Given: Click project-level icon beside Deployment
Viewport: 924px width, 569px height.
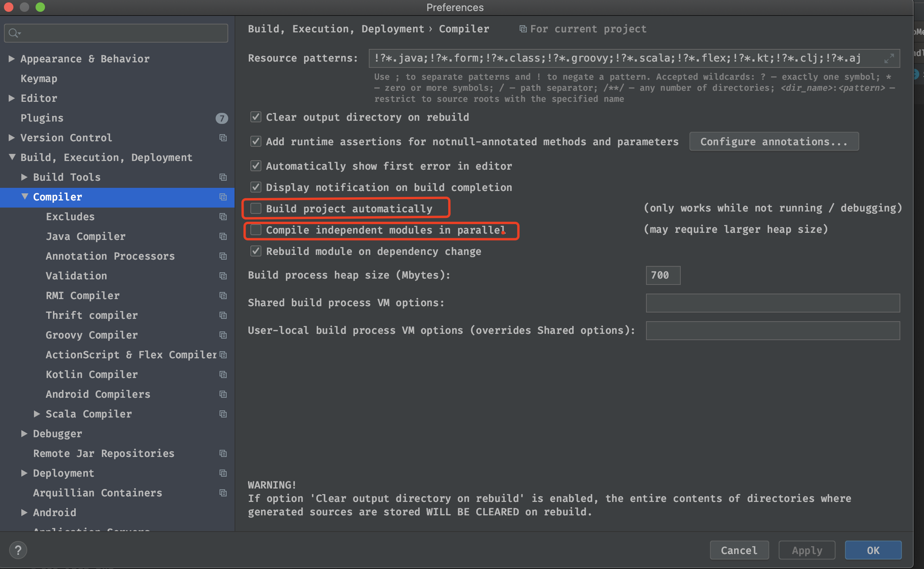Looking at the screenshot, I should [x=223, y=473].
